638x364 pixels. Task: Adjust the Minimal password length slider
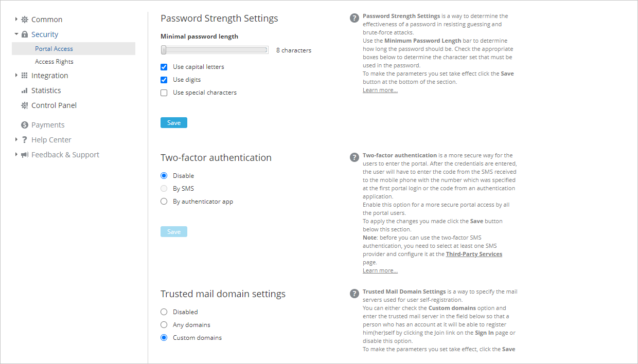[164, 49]
